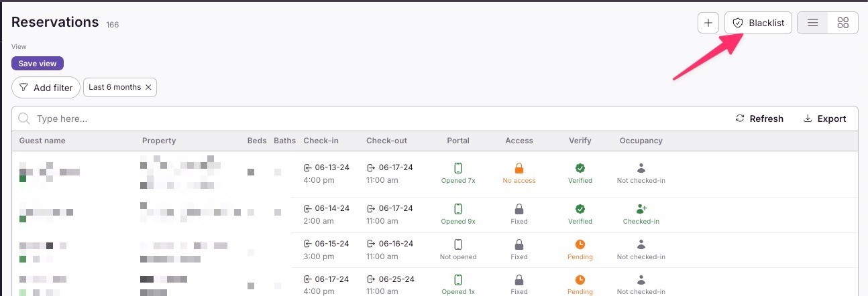This screenshot has height=296, width=868.
Task: Remove the Last 6 months filter
Action: pyautogui.click(x=148, y=87)
